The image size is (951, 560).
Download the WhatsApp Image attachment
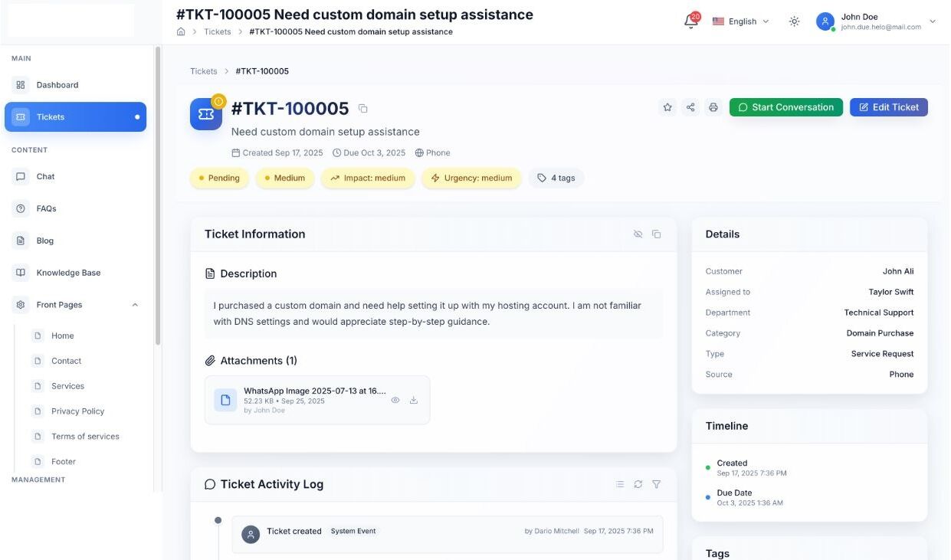414,400
